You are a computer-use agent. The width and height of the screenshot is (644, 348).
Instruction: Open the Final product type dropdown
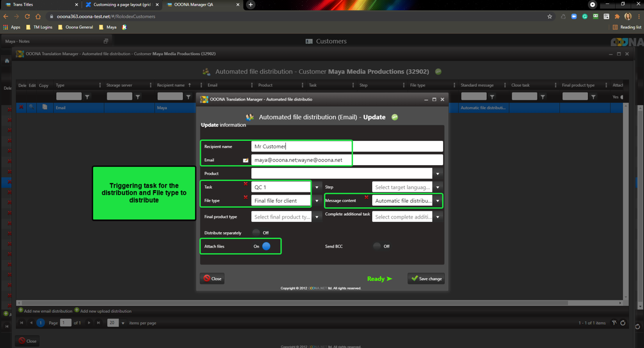[317, 217]
